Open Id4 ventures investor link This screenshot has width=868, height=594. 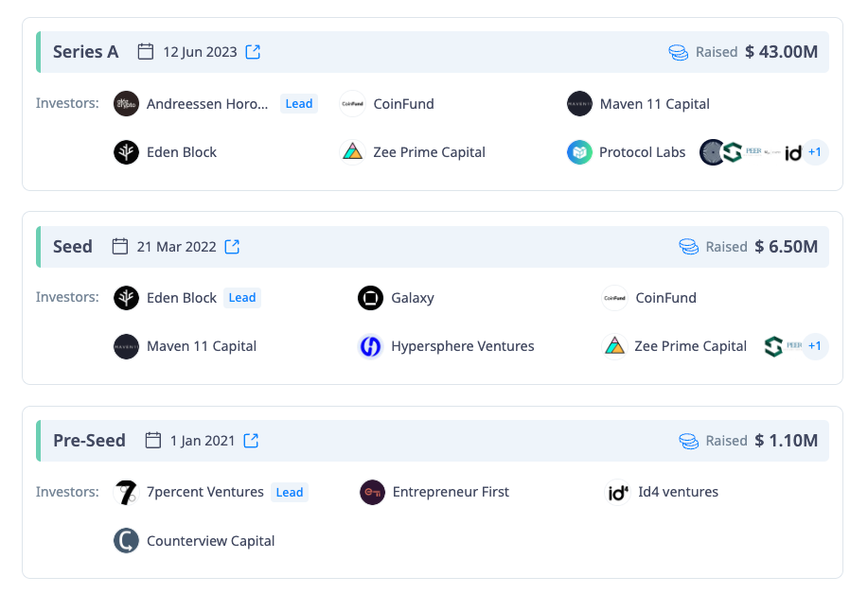[x=678, y=492]
